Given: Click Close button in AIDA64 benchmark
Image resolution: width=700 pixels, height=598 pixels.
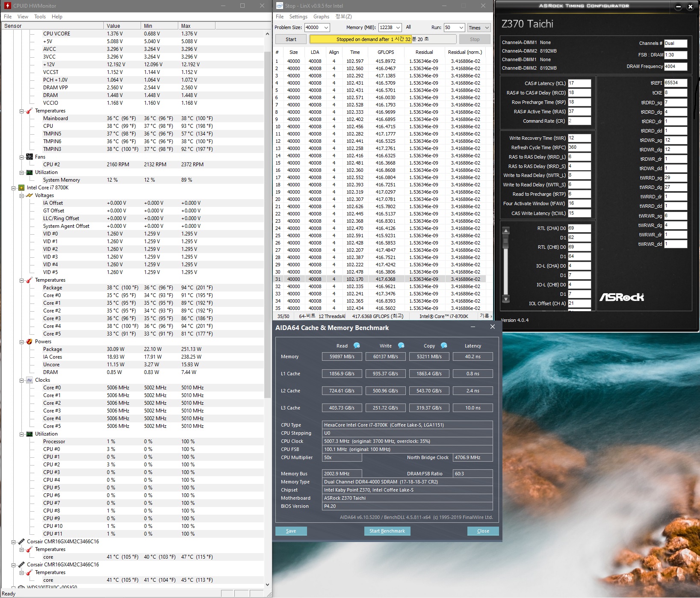Looking at the screenshot, I should (483, 531).
